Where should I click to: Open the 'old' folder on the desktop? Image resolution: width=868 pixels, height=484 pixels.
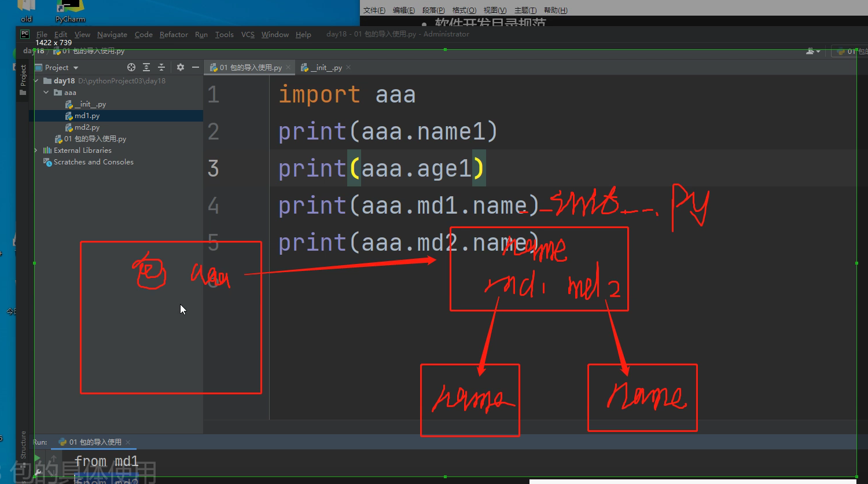coord(27,12)
